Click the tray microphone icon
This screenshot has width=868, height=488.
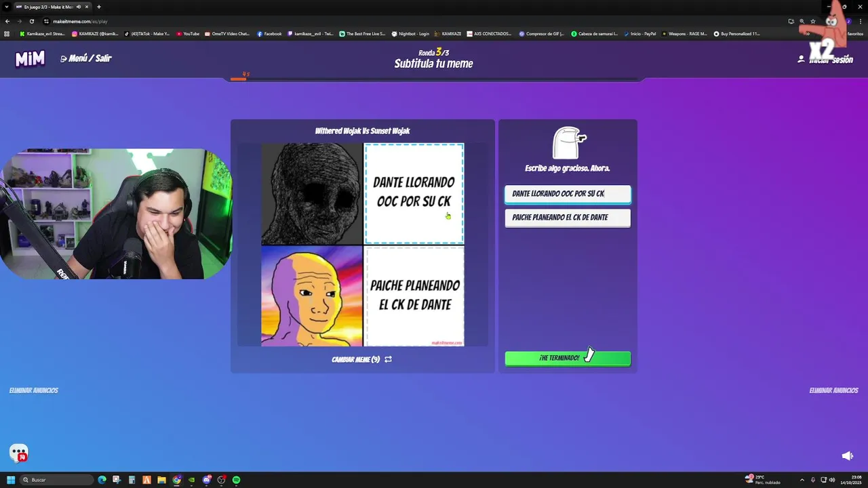pos(812,479)
